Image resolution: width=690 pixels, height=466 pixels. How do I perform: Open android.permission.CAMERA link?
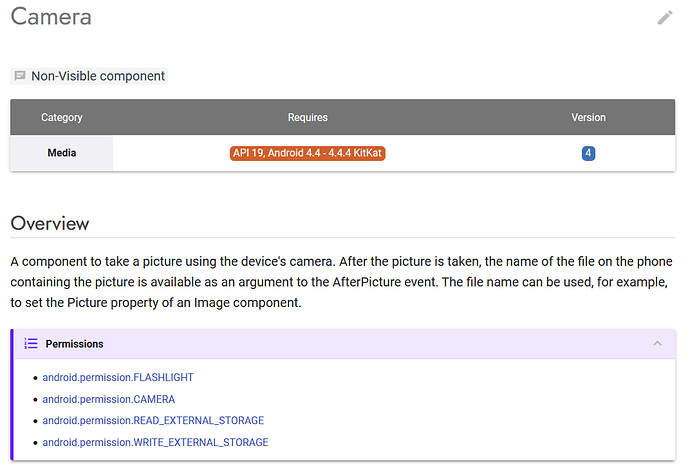coord(109,399)
